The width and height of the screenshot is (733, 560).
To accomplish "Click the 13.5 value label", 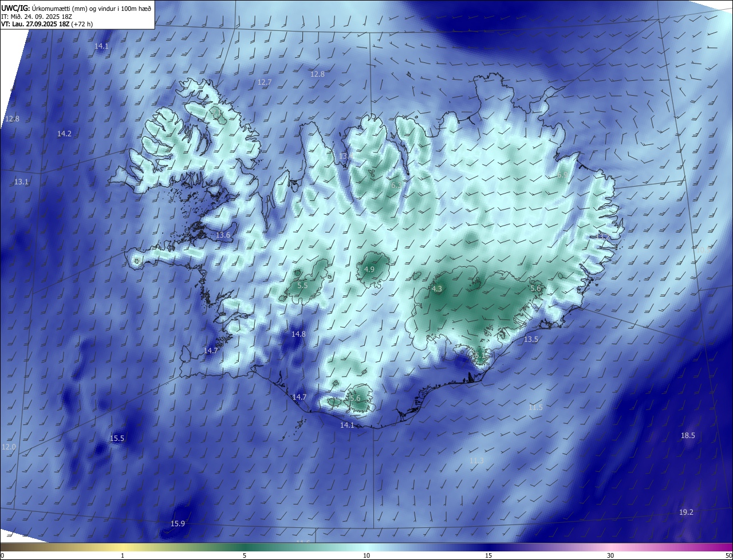I will [x=531, y=339].
